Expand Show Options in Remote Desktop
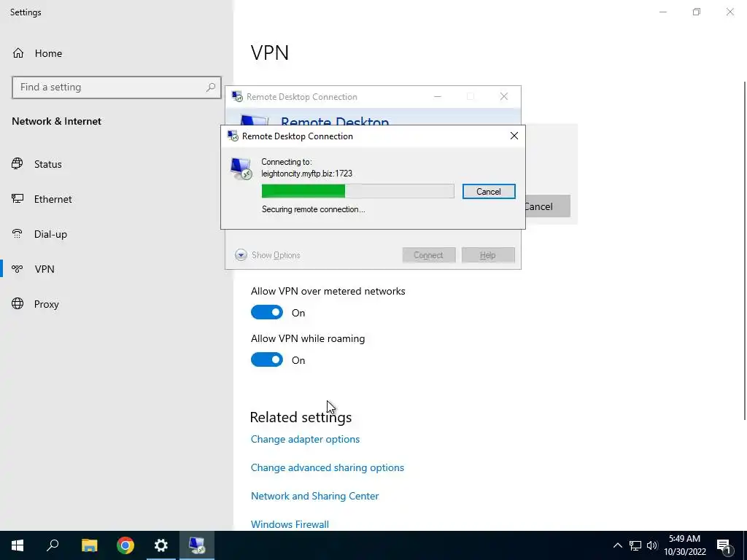This screenshot has width=747, height=560. pyautogui.click(x=267, y=255)
